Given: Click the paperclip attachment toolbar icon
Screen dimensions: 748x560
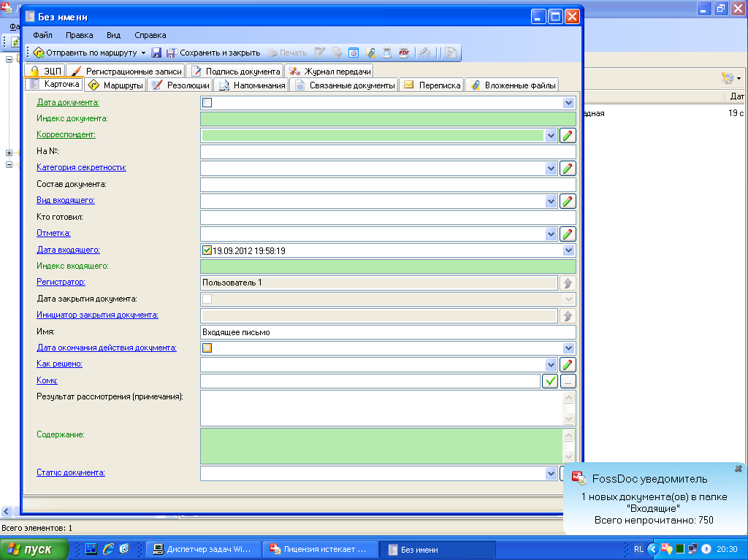Looking at the screenshot, I should 371,53.
